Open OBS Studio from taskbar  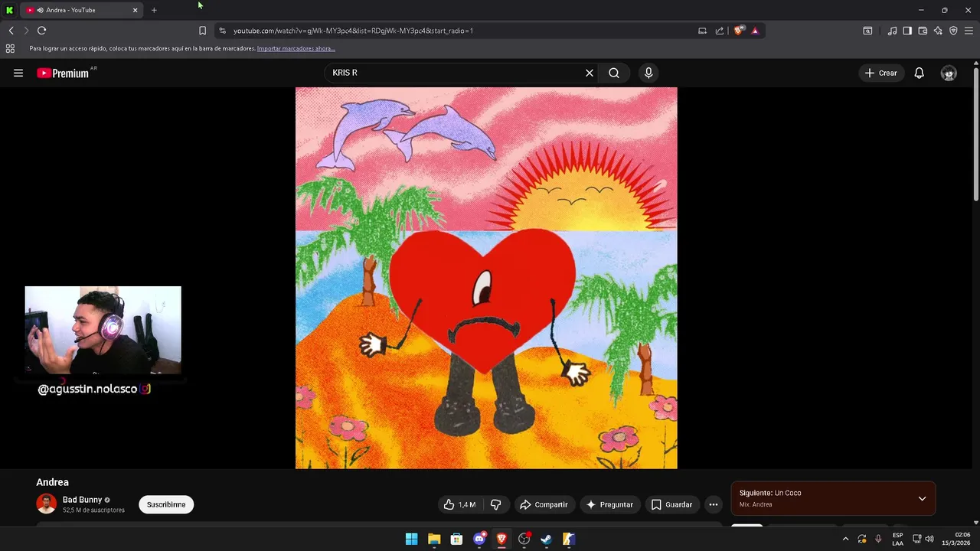pyautogui.click(x=524, y=539)
